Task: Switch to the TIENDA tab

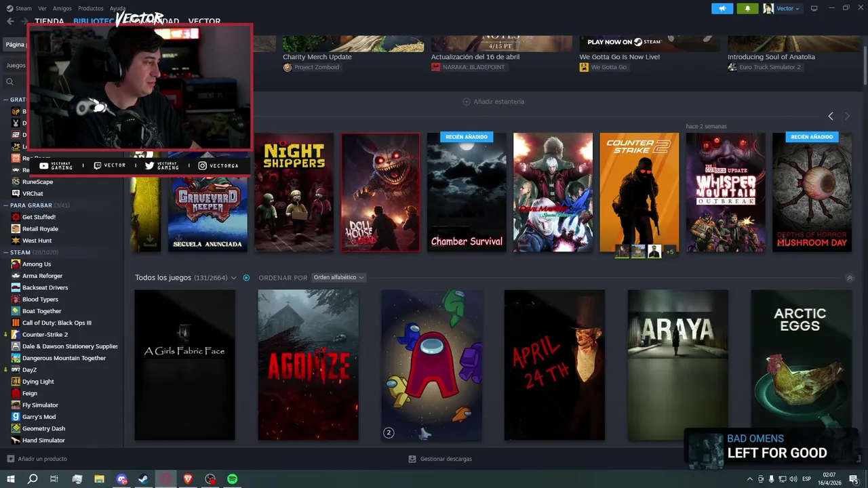Action: point(50,21)
